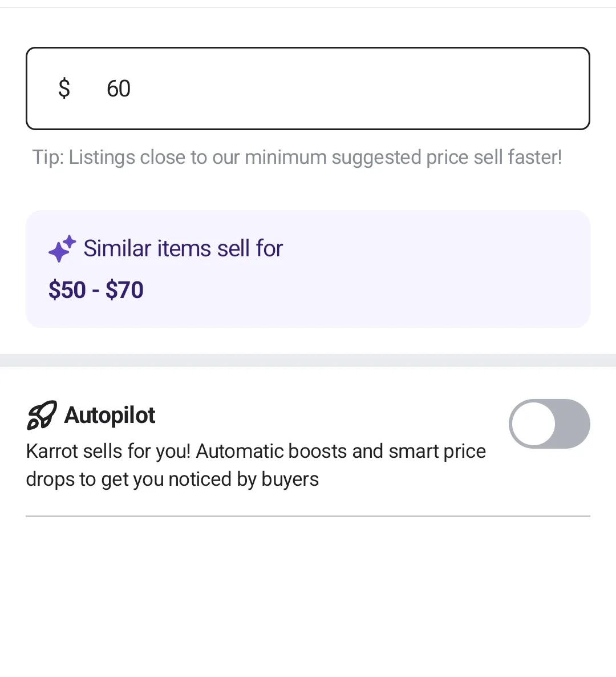Click the tip about minimum suggested price

297,157
